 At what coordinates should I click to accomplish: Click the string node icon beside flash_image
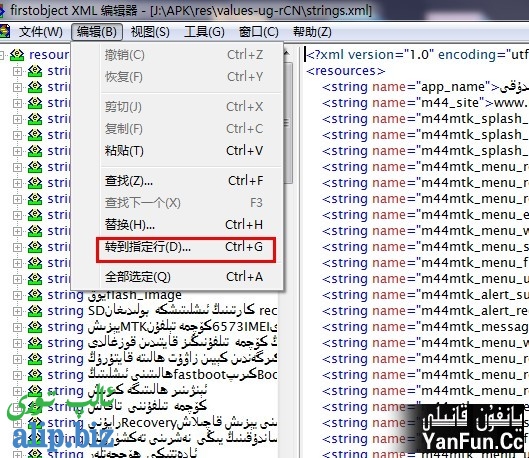pos(35,295)
